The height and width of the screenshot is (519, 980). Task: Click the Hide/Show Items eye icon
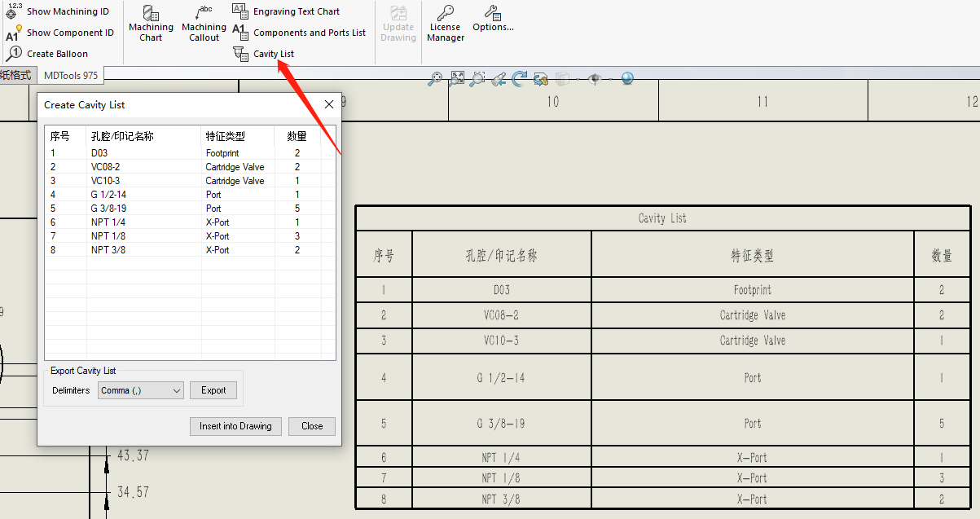click(x=595, y=78)
